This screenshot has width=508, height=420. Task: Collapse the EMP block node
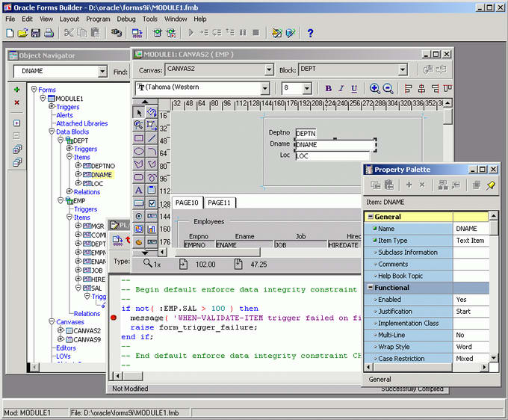61,200
